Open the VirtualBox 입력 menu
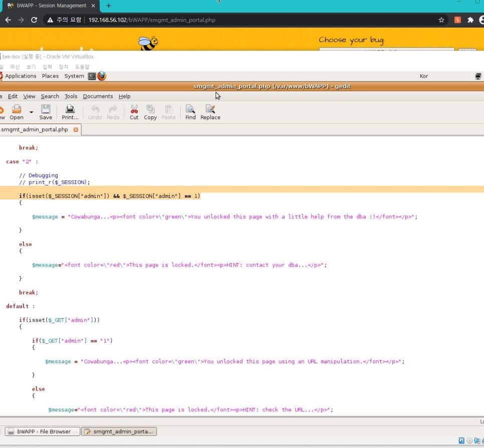Screen dimensions: 484x448 47,67
